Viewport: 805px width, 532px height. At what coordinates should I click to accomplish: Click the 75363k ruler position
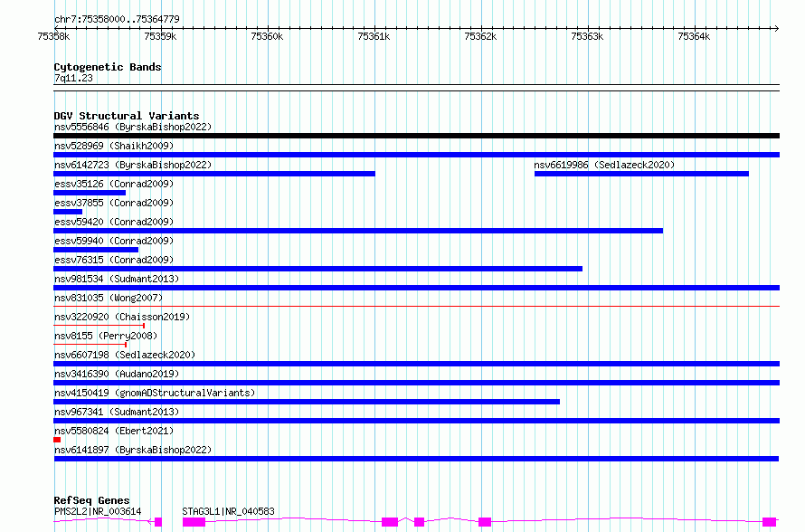[x=587, y=36]
